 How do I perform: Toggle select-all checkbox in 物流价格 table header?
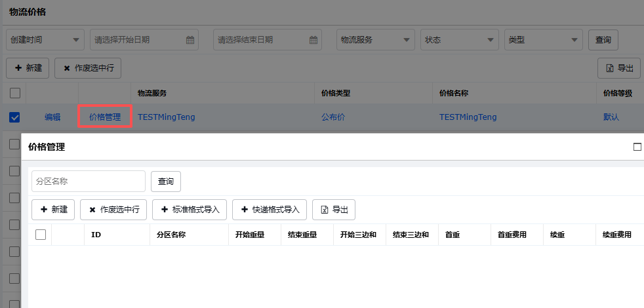[14, 93]
